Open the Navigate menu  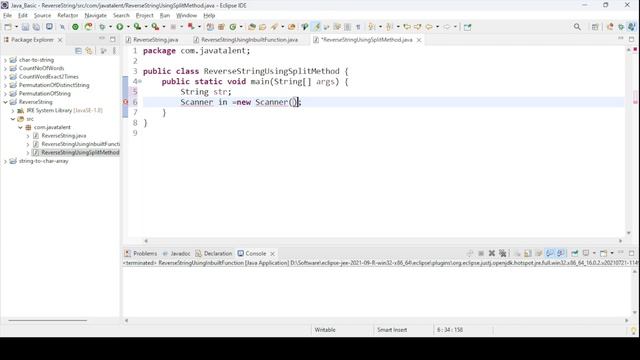point(96,16)
